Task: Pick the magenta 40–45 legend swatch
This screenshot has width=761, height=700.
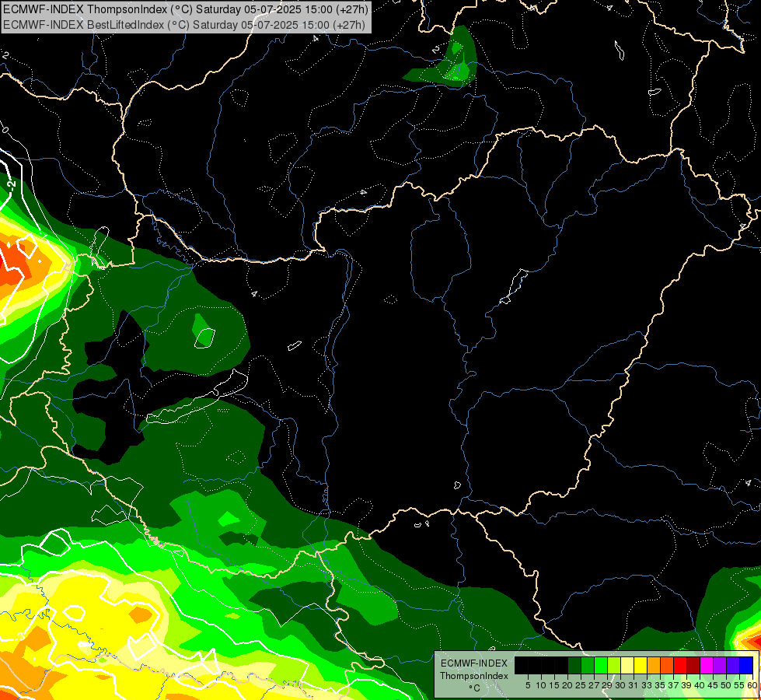Action: tap(707, 665)
